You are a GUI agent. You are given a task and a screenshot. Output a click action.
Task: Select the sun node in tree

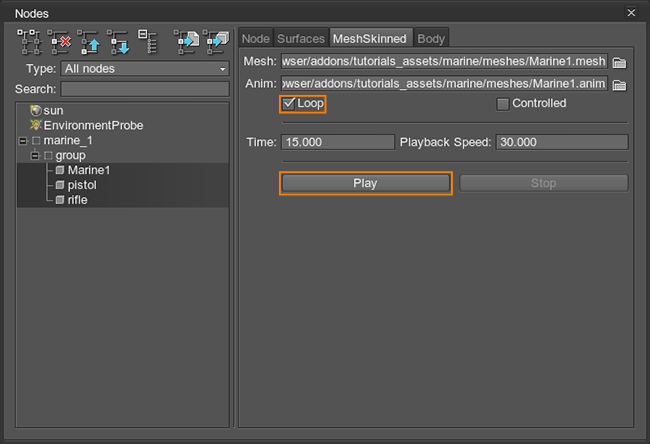pyautogui.click(x=53, y=110)
